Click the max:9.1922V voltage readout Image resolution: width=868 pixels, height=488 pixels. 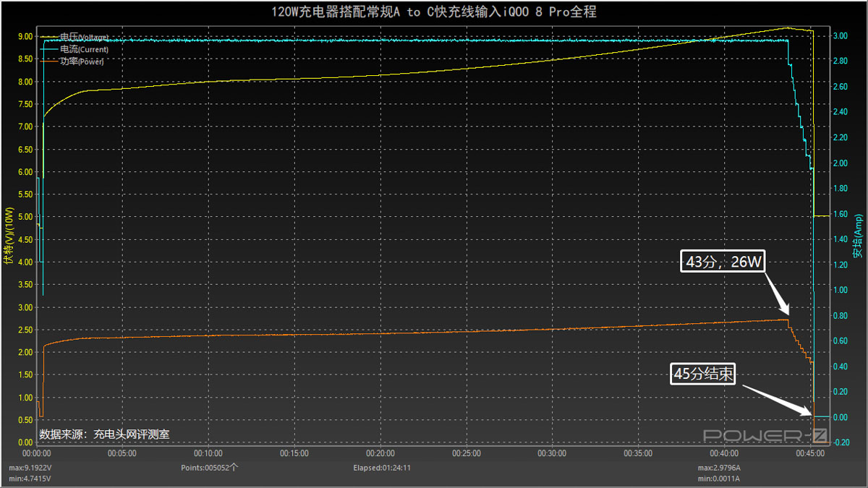point(30,468)
